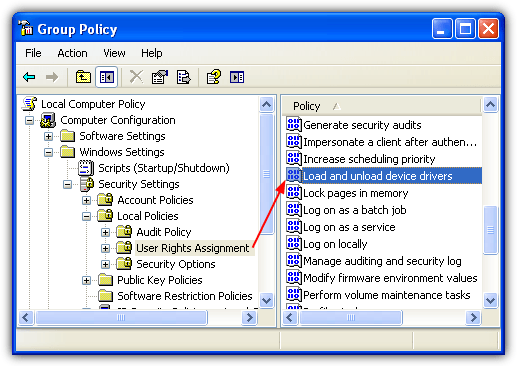Viewport: 517px width, 366px height.
Task: Select Increase scheduling priority policy
Action: [x=369, y=159]
